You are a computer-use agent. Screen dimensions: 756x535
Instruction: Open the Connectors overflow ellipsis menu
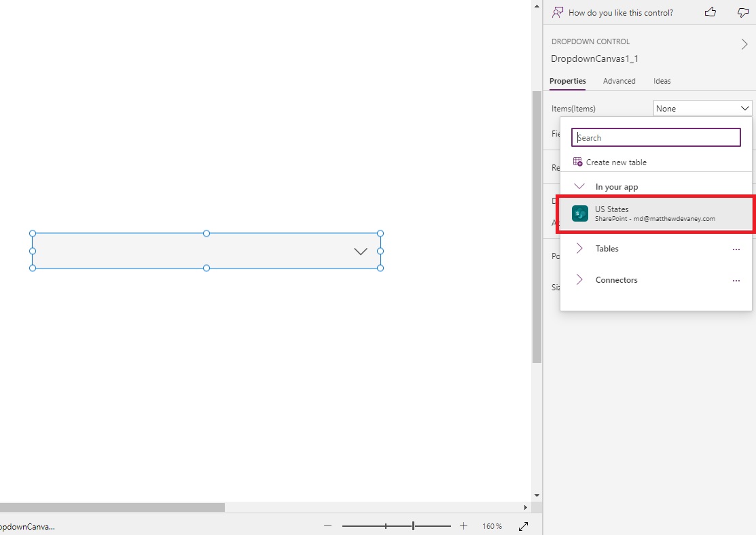point(736,280)
